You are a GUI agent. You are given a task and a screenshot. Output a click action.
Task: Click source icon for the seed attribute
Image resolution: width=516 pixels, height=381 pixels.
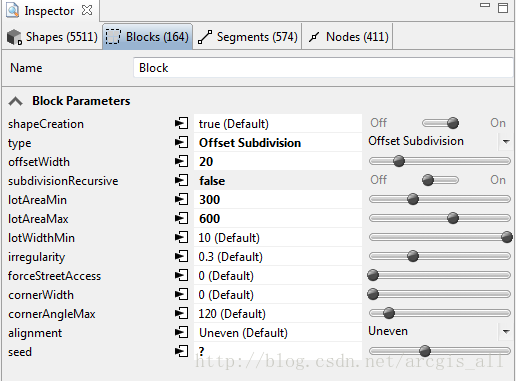point(181,351)
